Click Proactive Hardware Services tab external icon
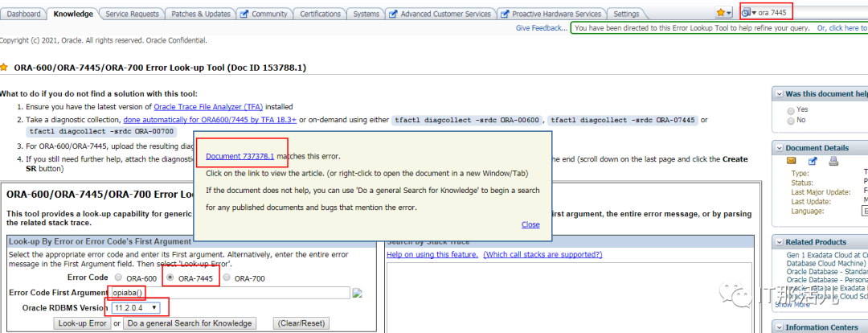 tap(505, 14)
